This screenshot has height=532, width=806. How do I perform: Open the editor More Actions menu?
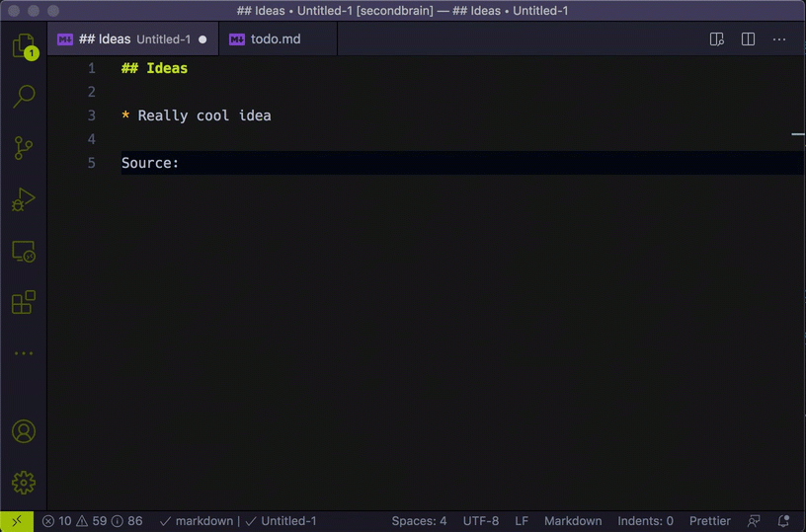pyautogui.click(x=779, y=39)
